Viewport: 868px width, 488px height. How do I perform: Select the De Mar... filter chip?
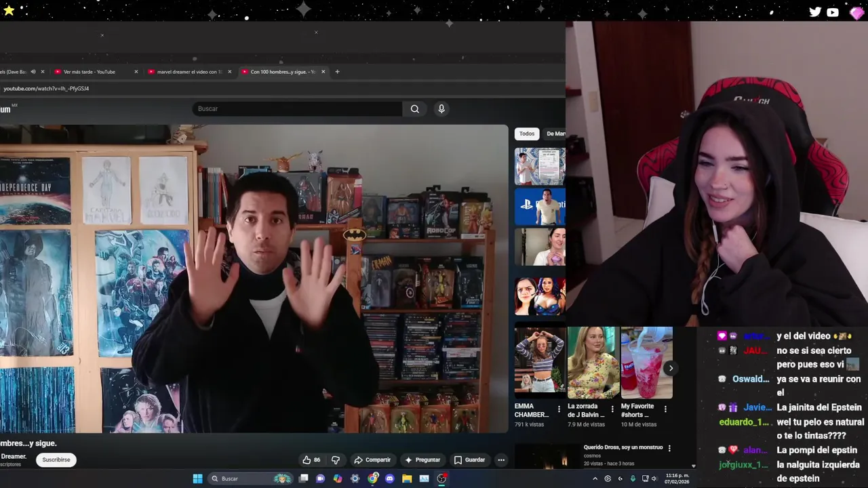click(x=555, y=134)
